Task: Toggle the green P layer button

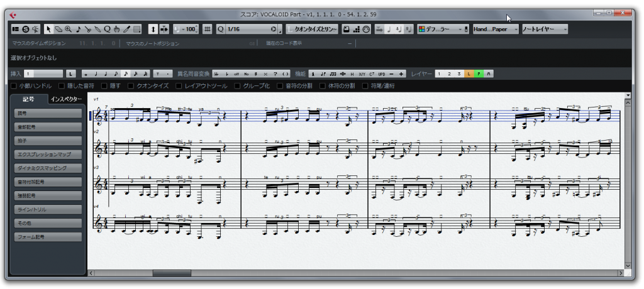Action: [x=479, y=74]
